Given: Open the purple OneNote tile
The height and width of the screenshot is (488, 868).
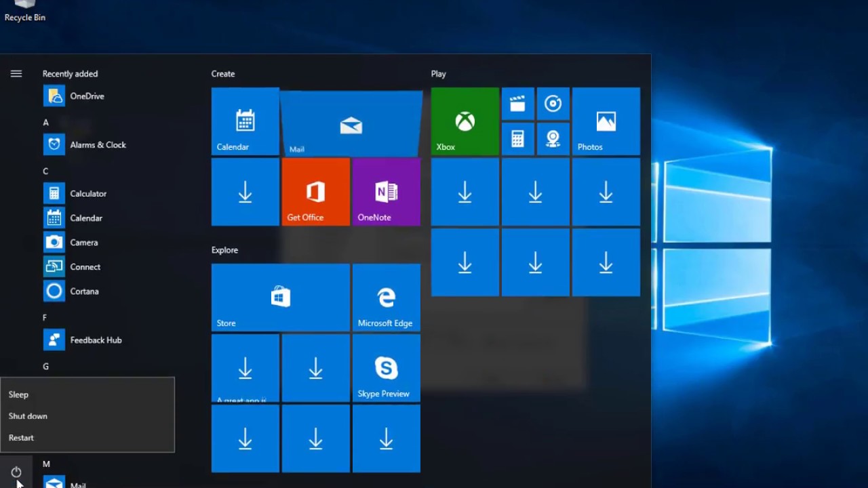Looking at the screenshot, I should tap(387, 192).
